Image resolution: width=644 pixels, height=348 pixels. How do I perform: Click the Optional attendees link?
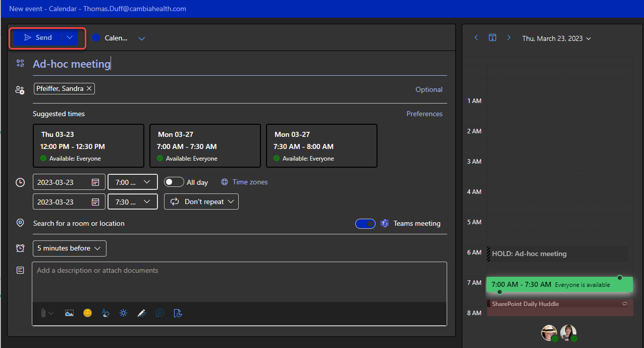click(x=428, y=89)
